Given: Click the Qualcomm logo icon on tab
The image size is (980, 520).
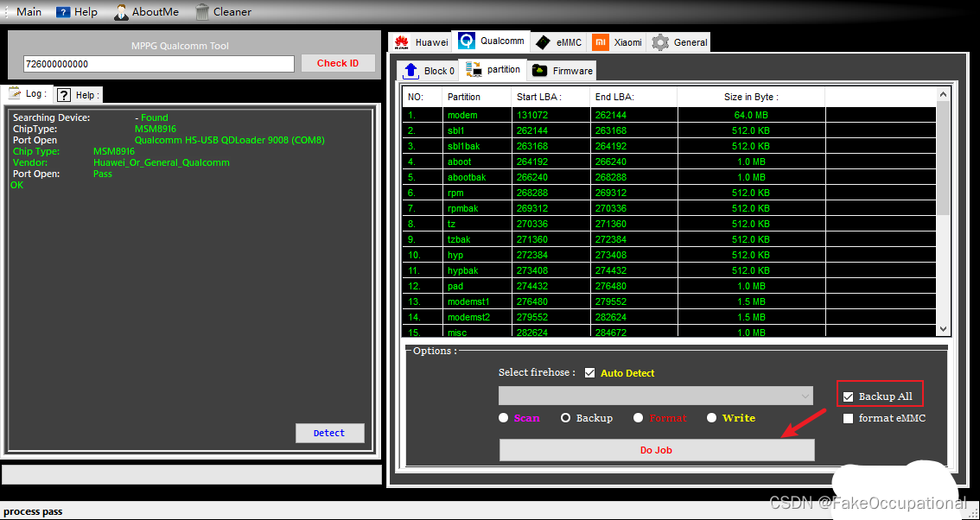Looking at the screenshot, I should [467, 41].
